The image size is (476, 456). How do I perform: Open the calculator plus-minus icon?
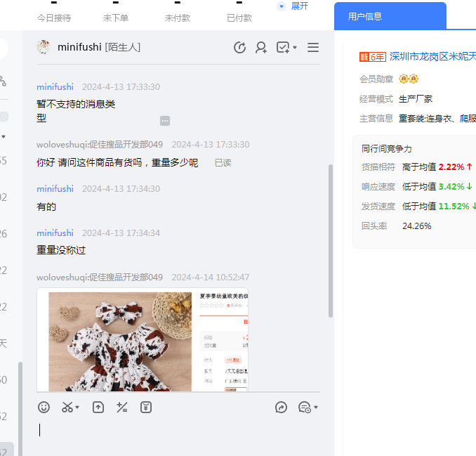click(122, 407)
